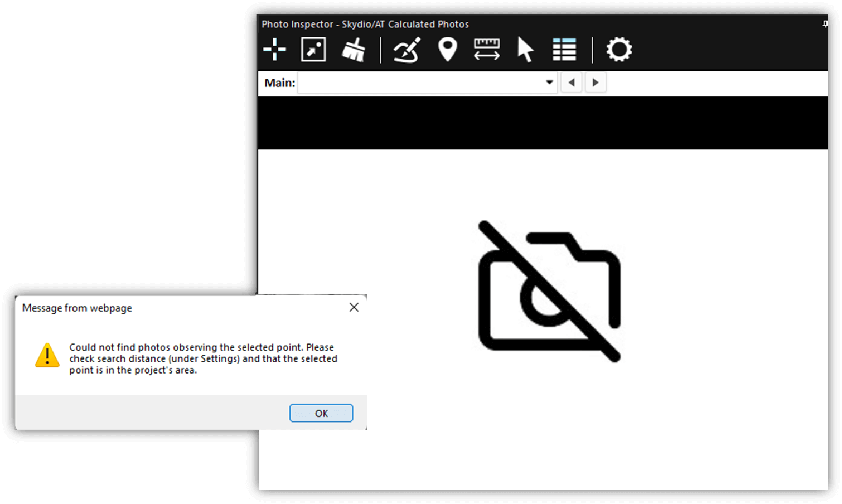
Task: Select the crosshair point-picking tool
Action: coord(274,49)
